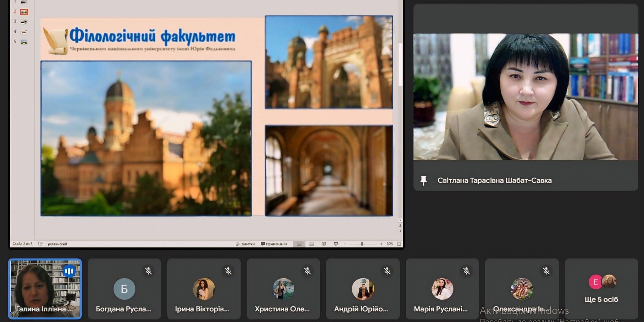Toggle Заметки notes pane
This screenshot has height=322, width=644.
point(245,244)
